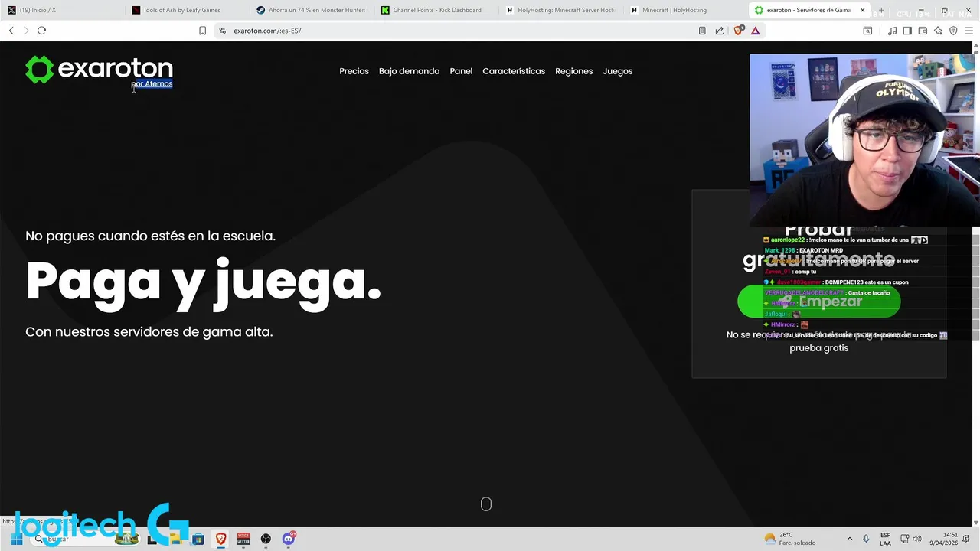Switch to Idols of Ash tab

point(188,10)
